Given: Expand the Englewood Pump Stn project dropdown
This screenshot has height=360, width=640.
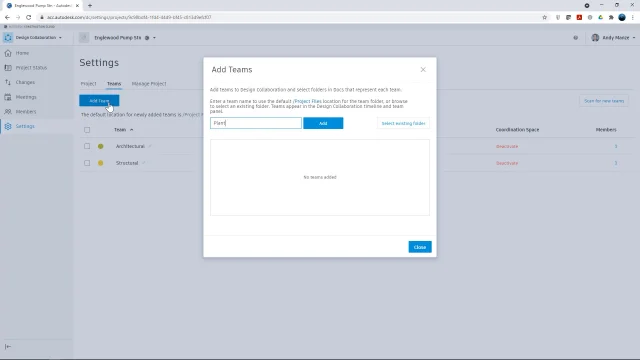Looking at the screenshot, I should (154, 38).
